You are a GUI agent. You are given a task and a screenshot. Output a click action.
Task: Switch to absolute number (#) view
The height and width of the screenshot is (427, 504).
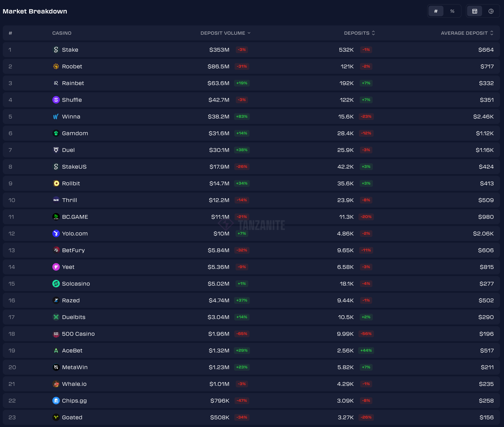coord(436,11)
